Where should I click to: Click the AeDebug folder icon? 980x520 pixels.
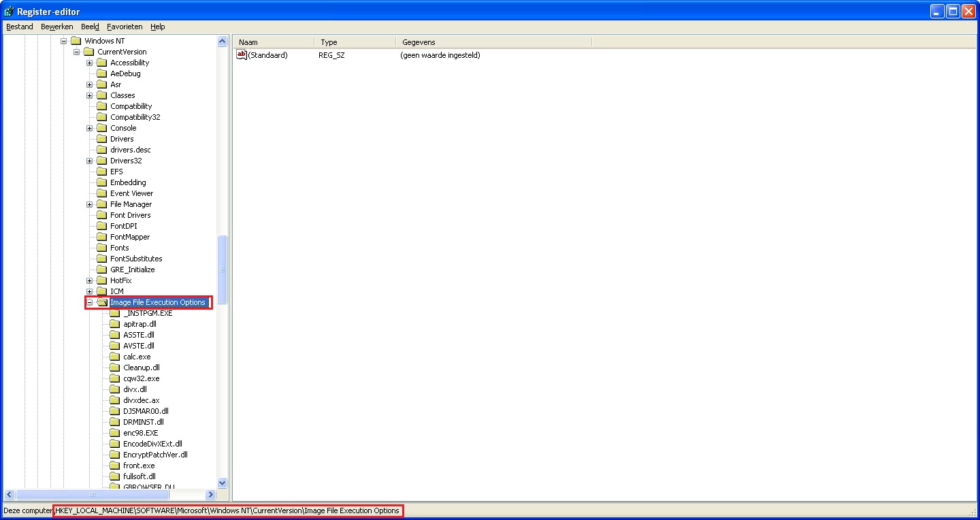(102, 74)
